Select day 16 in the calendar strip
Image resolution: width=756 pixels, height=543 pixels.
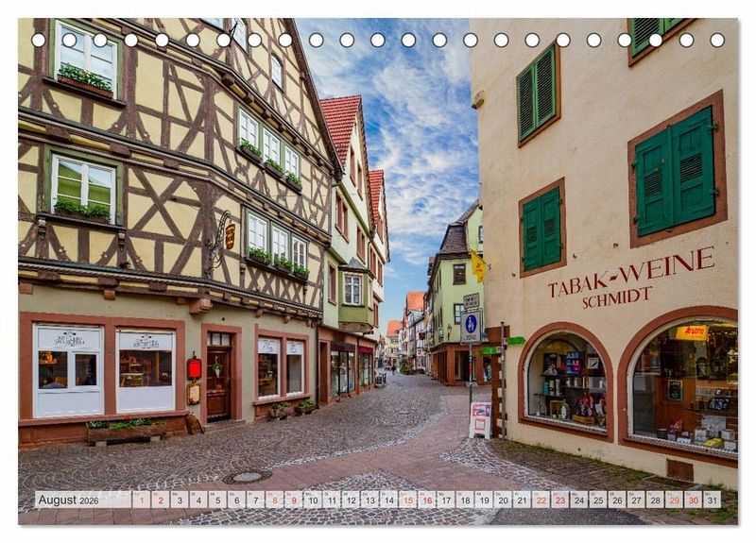tap(427, 500)
